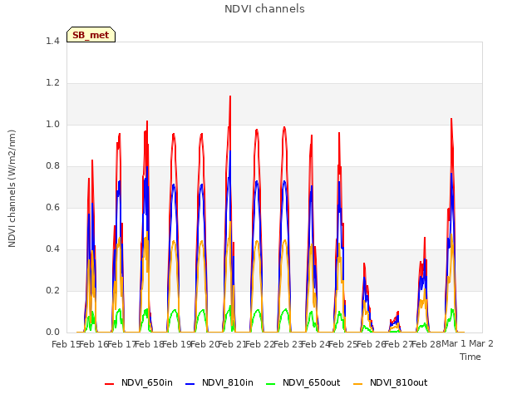Click the blue NDVI_810in legend swatch
Viewport: 532px width, 399px height.
coord(190,384)
